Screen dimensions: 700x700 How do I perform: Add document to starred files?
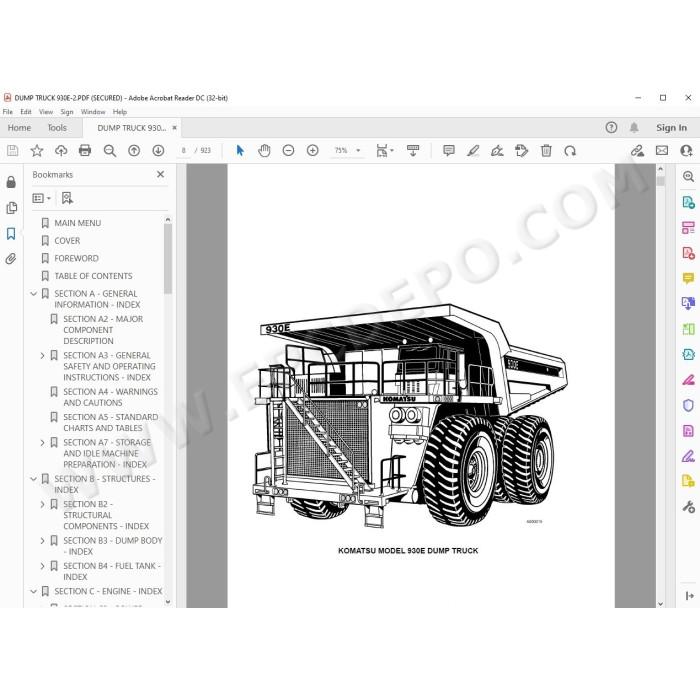(x=37, y=151)
